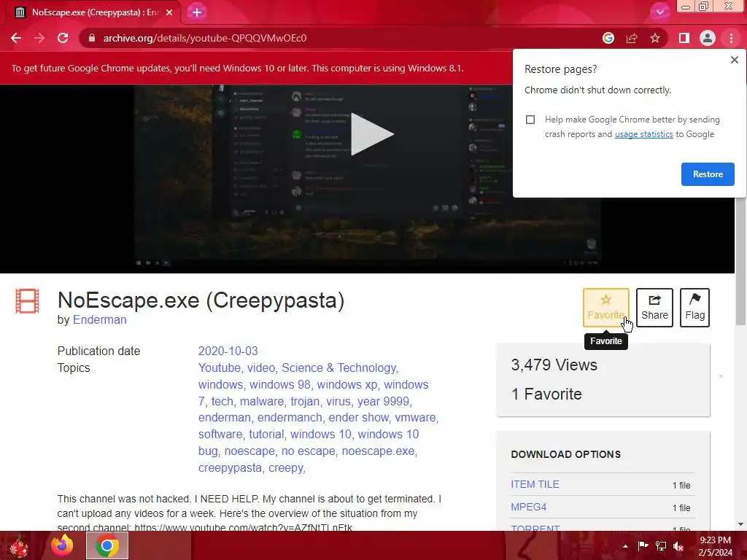747x560 pixels.
Task: Click the blue Restore button
Action: (708, 174)
